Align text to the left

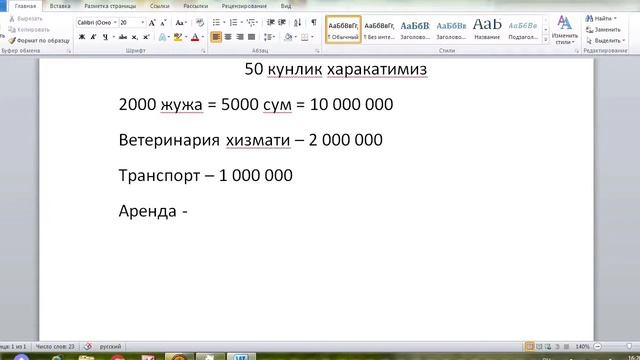(216, 37)
